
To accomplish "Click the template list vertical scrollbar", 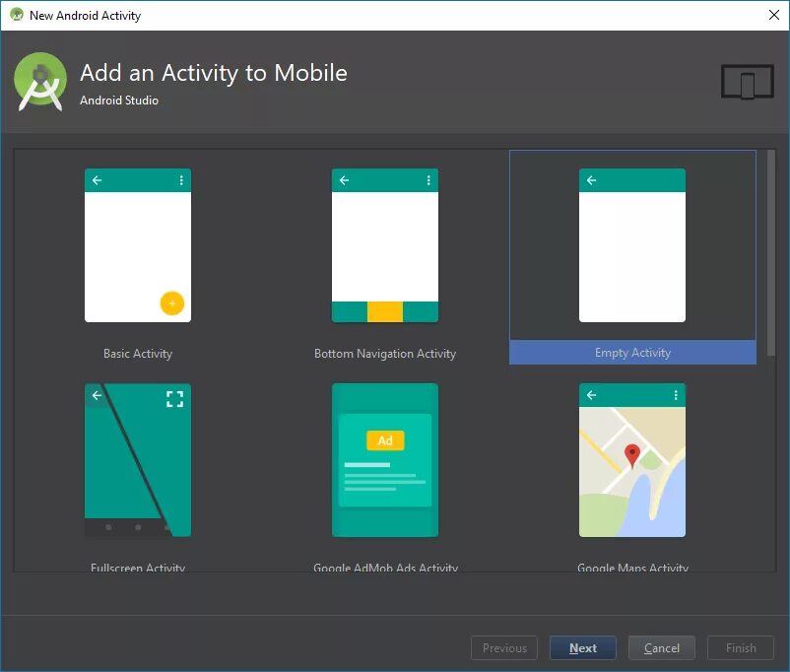I will pyautogui.click(x=771, y=253).
